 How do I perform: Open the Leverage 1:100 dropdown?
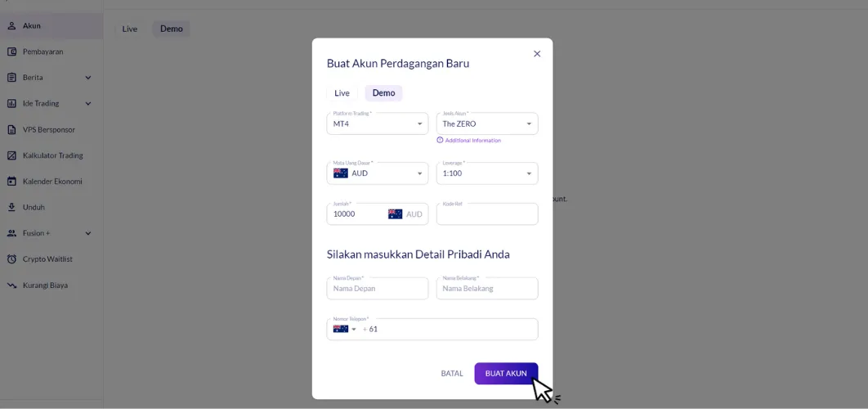coord(487,173)
